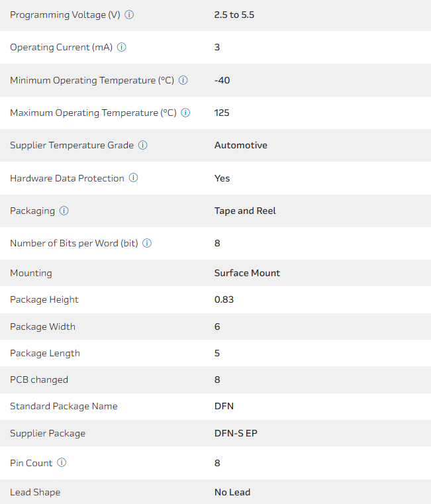This screenshot has height=504, width=431.
Task: Click info icon next to Programming Voltage
Action: [x=129, y=15]
